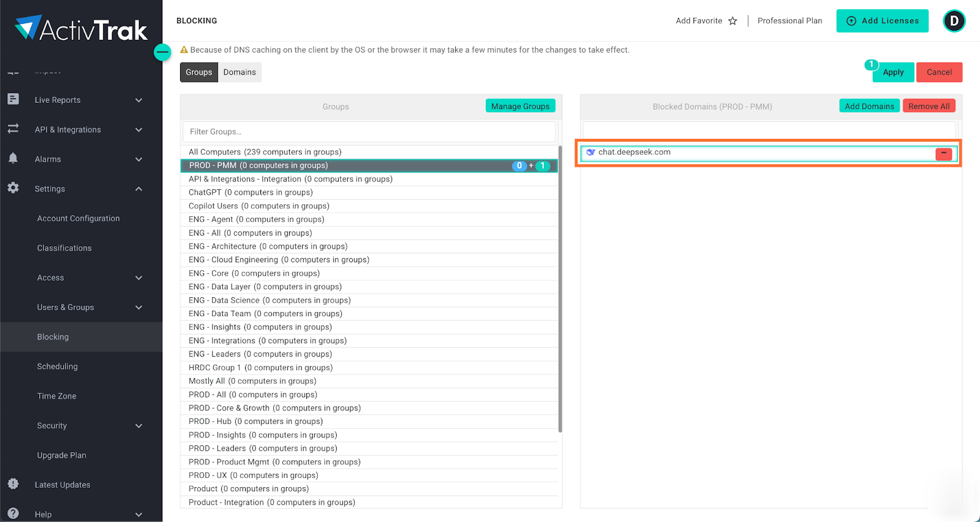The height and width of the screenshot is (522, 980).
Task: Open Latest Updates in the sidebar
Action: pyautogui.click(x=62, y=485)
